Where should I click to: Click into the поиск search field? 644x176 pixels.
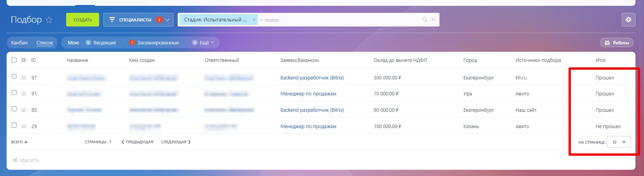338,20
